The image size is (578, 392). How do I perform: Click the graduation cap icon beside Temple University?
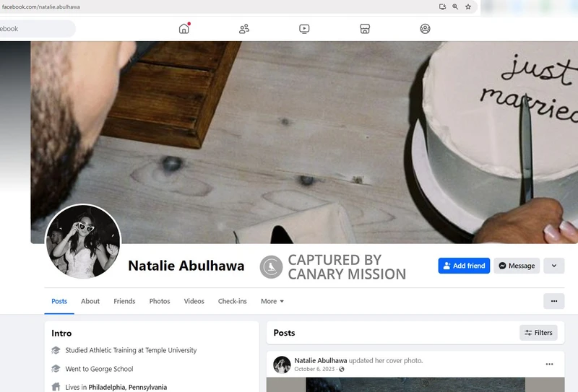[x=56, y=350]
